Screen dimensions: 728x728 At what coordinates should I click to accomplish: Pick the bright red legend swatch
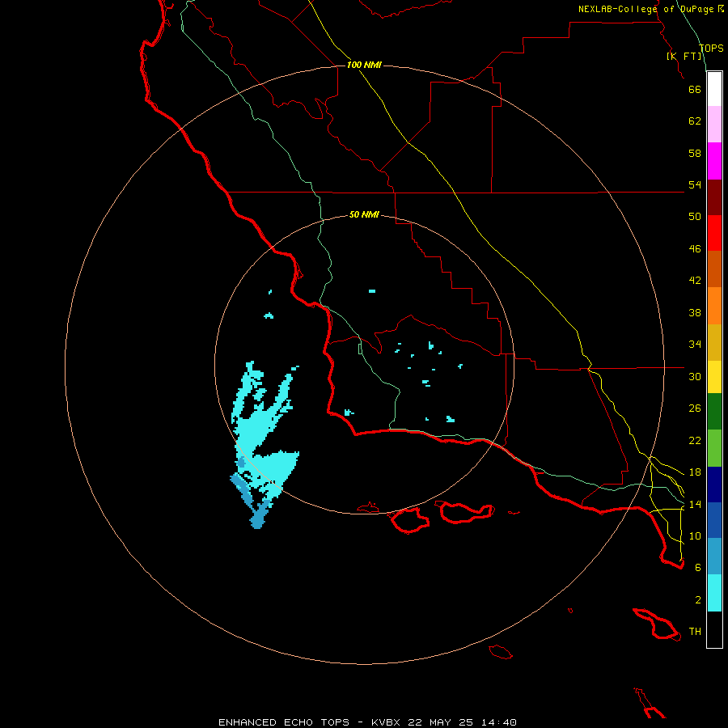click(x=714, y=233)
